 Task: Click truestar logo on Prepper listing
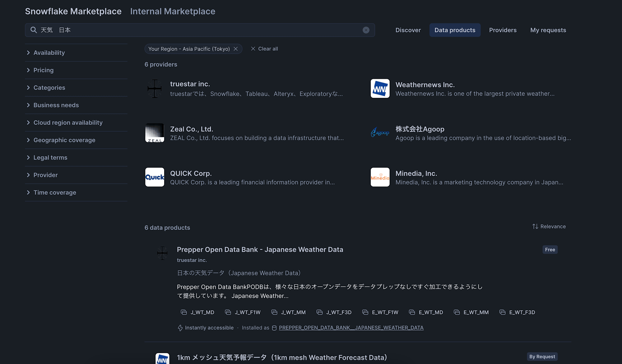pyautogui.click(x=162, y=253)
